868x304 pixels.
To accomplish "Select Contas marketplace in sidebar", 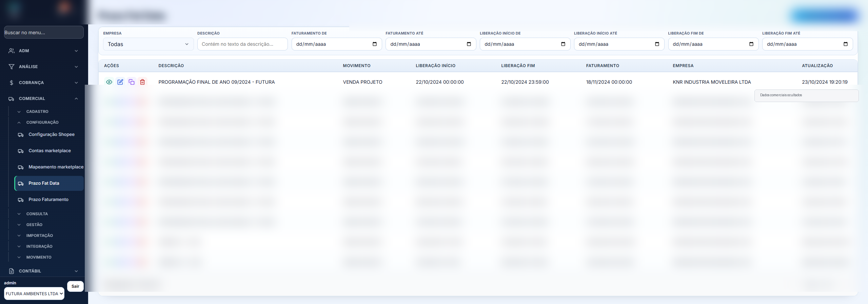I will pyautogui.click(x=49, y=151).
